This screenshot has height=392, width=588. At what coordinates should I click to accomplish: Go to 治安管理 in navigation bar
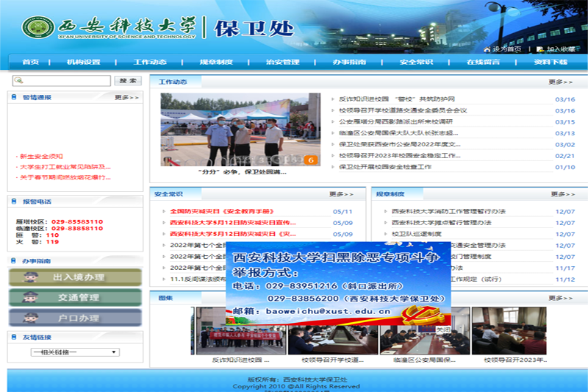click(283, 63)
